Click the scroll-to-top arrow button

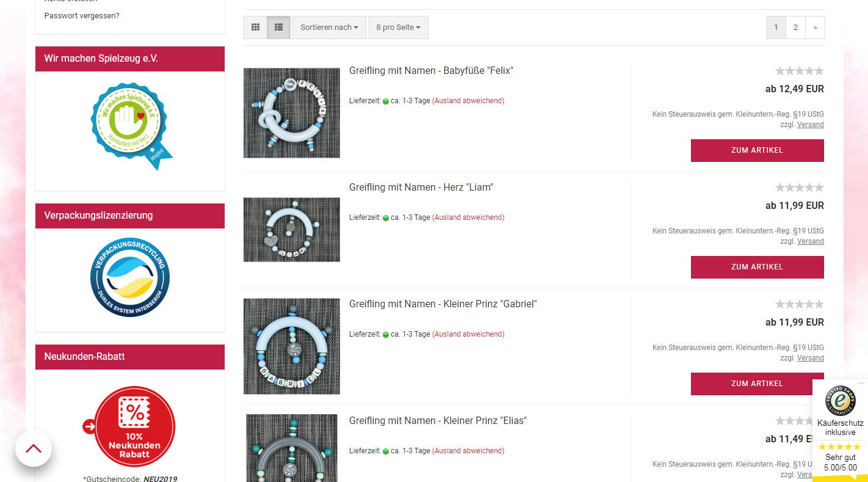(x=34, y=448)
